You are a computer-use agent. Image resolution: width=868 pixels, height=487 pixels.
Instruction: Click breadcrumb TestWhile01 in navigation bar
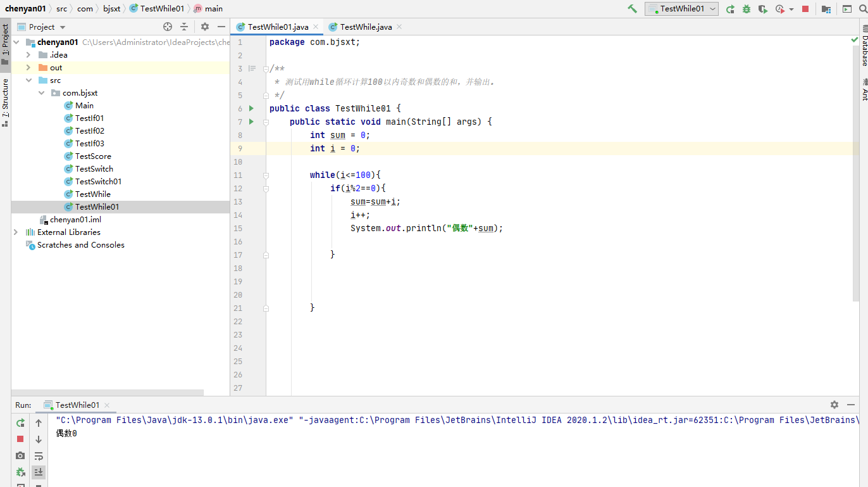point(157,9)
